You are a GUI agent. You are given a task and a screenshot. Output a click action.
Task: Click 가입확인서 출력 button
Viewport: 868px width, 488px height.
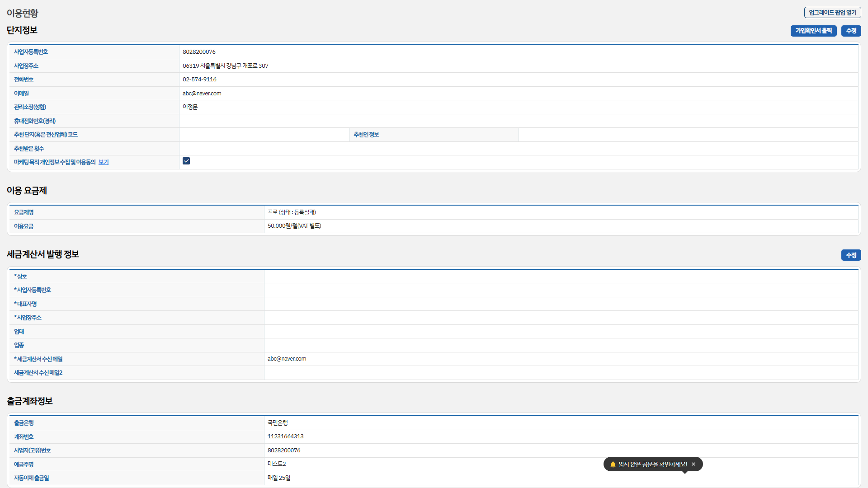click(813, 31)
